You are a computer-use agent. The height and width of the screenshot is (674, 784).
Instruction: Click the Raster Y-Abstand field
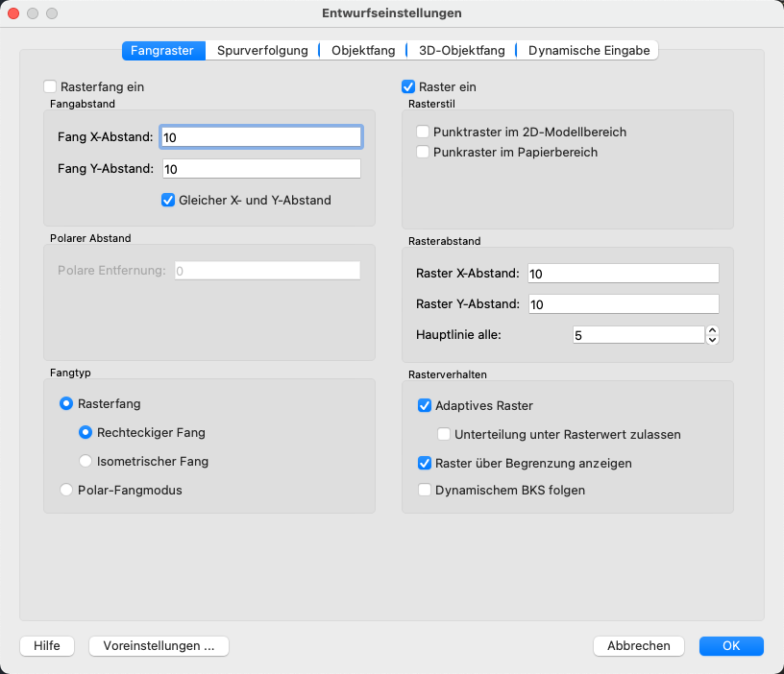coord(623,304)
